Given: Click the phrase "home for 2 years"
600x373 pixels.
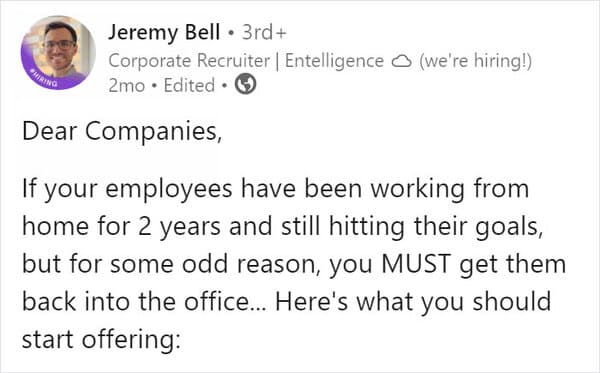Looking at the screenshot, I should pos(121,226).
